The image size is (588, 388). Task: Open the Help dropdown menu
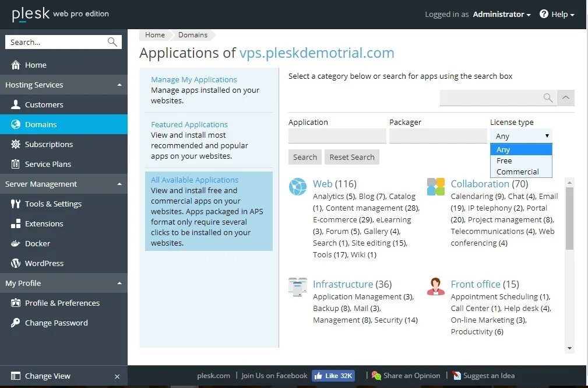coord(562,14)
